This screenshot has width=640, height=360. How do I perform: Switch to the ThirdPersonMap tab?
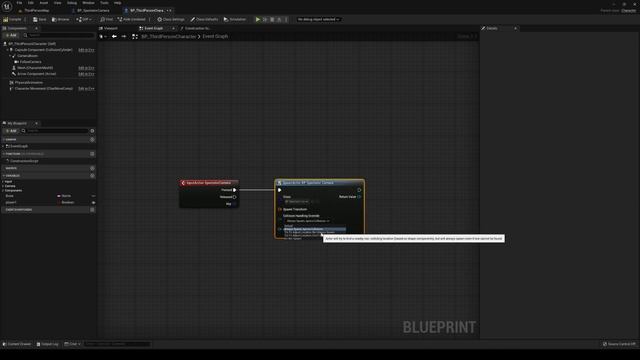click(36, 11)
